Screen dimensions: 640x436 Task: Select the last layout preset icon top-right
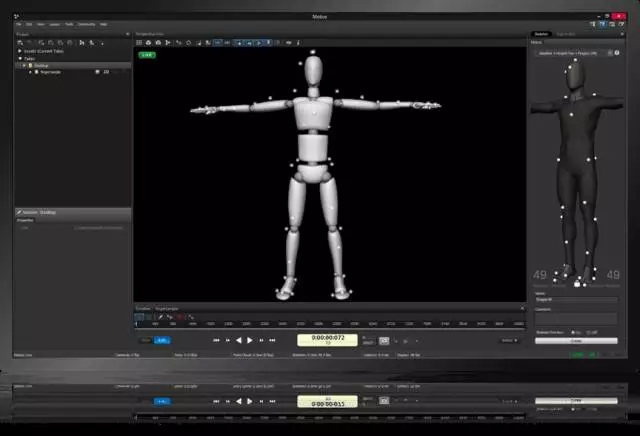pos(621,24)
